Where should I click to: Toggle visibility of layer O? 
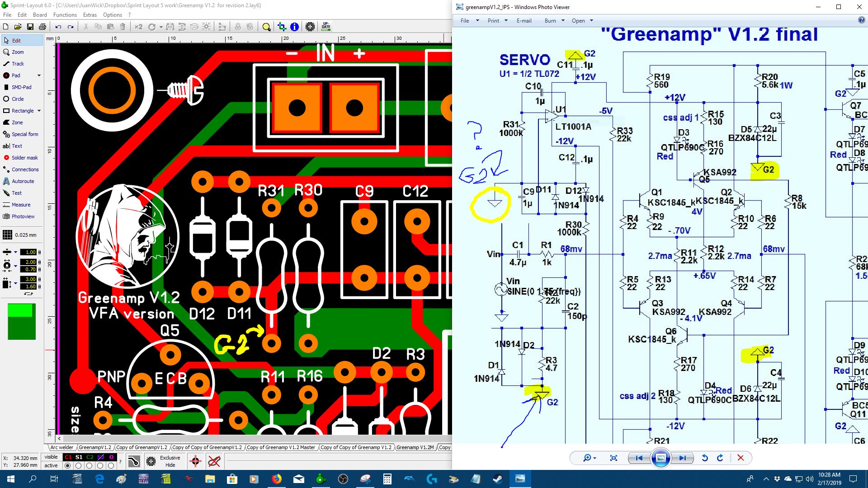point(111,457)
